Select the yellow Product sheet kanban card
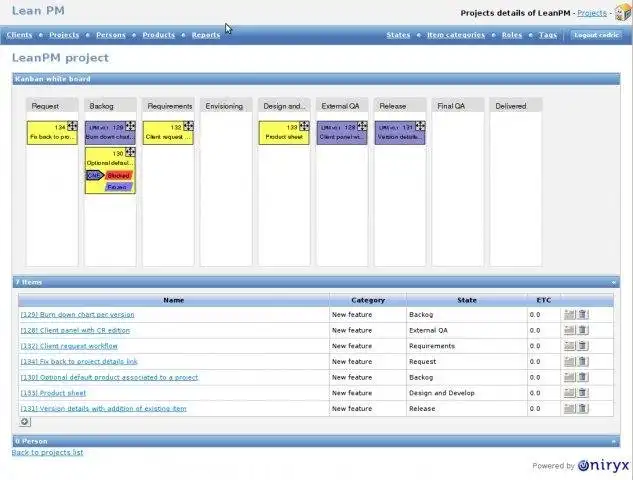633x480 pixels. pyautogui.click(x=284, y=132)
